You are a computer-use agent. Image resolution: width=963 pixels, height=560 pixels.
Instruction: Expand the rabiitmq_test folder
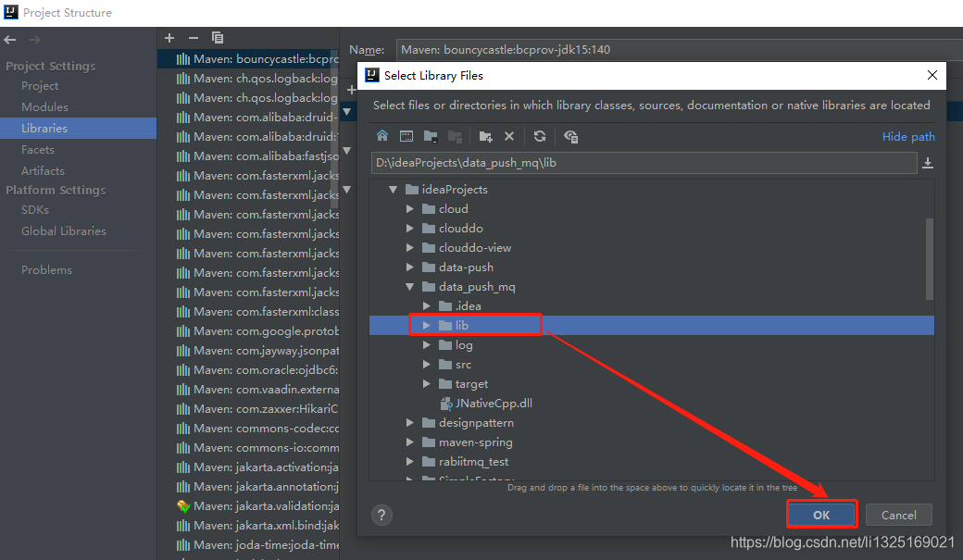point(409,462)
